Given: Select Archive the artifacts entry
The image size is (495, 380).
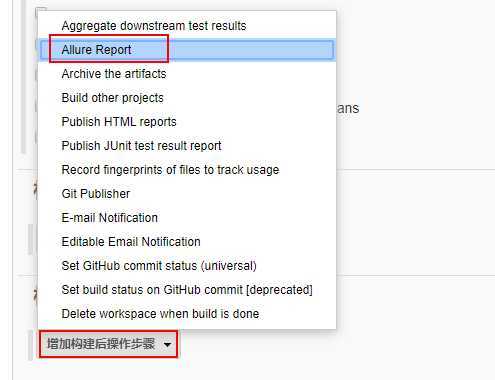Looking at the screenshot, I should click(187, 74).
